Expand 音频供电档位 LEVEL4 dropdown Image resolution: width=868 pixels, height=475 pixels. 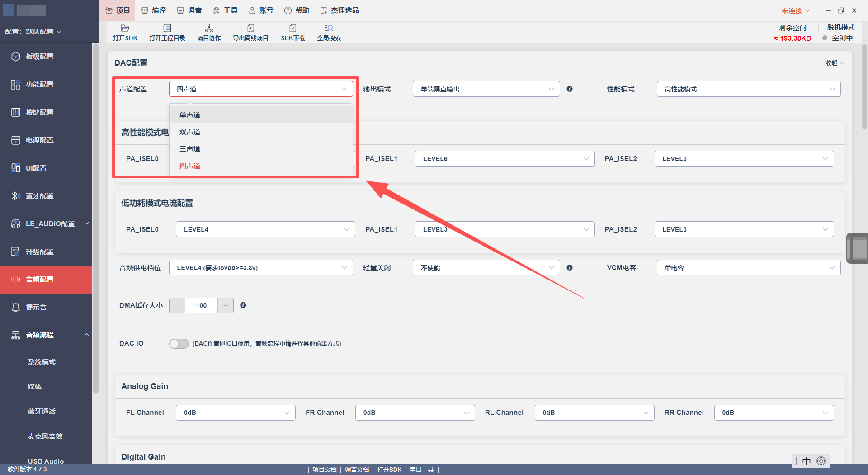[261, 268]
